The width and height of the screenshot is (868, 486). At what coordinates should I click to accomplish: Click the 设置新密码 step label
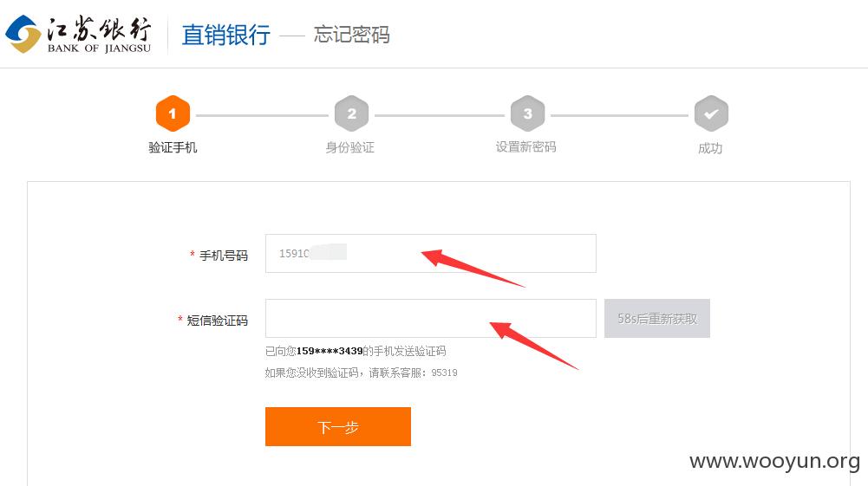click(525, 147)
